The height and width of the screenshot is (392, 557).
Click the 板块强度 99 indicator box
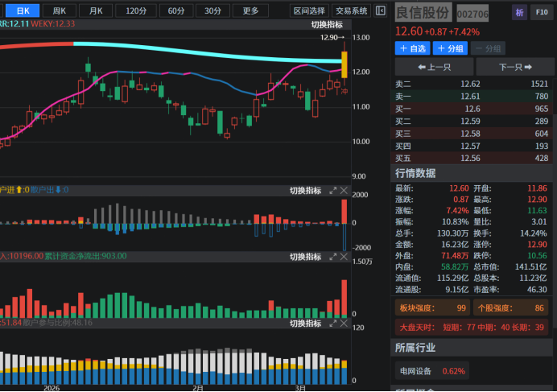(x=432, y=307)
